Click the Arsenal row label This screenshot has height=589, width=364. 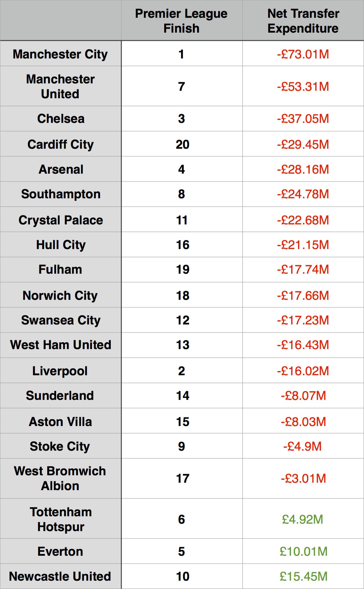pyautogui.click(x=60, y=169)
